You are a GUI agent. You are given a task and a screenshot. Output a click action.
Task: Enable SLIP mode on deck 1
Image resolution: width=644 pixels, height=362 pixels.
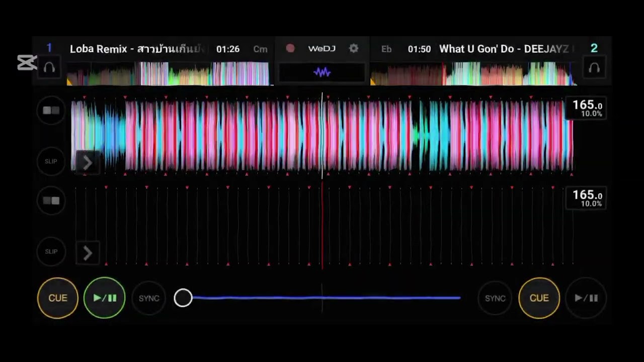(51, 161)
